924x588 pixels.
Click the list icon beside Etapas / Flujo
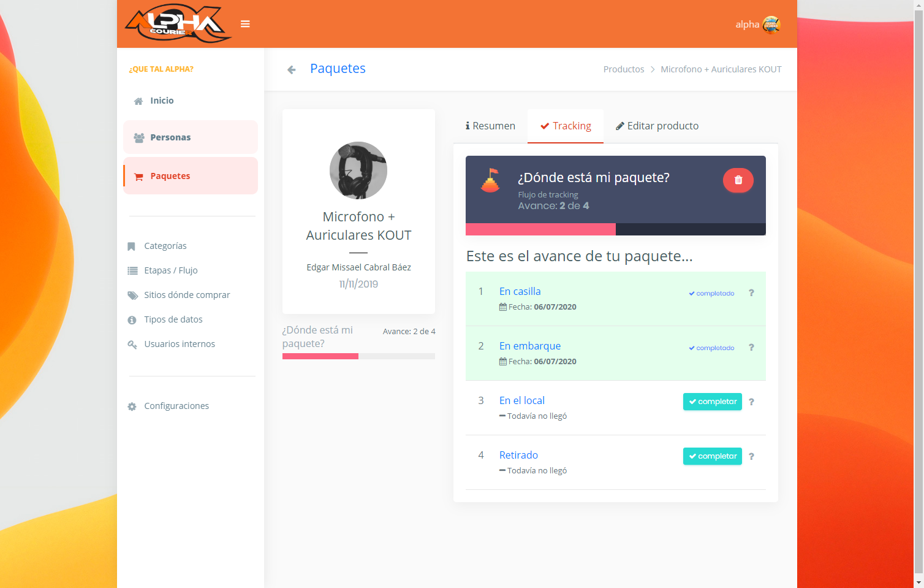pos(132,270)
